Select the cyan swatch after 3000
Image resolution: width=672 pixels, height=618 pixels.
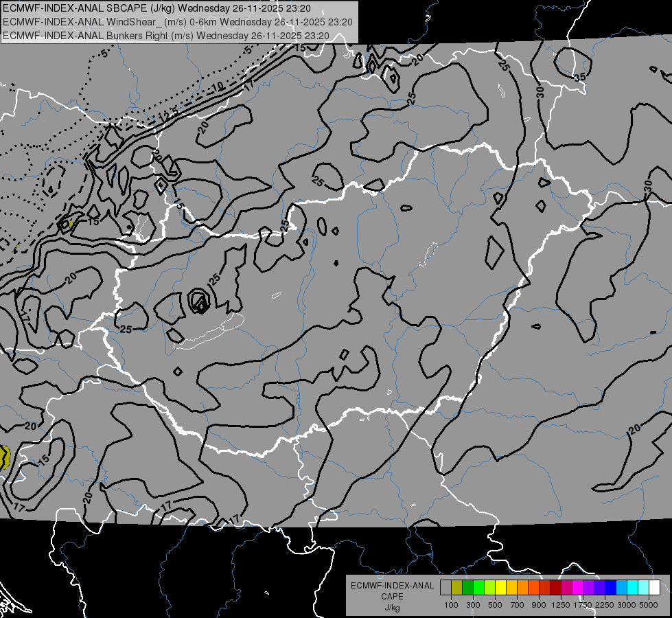click(633, 587)
